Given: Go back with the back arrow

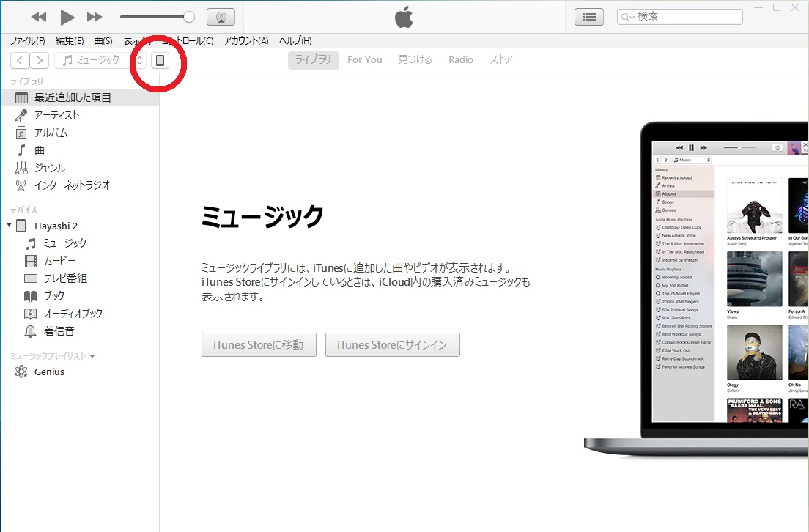Looking at the screenshot, I should [20, 60].
